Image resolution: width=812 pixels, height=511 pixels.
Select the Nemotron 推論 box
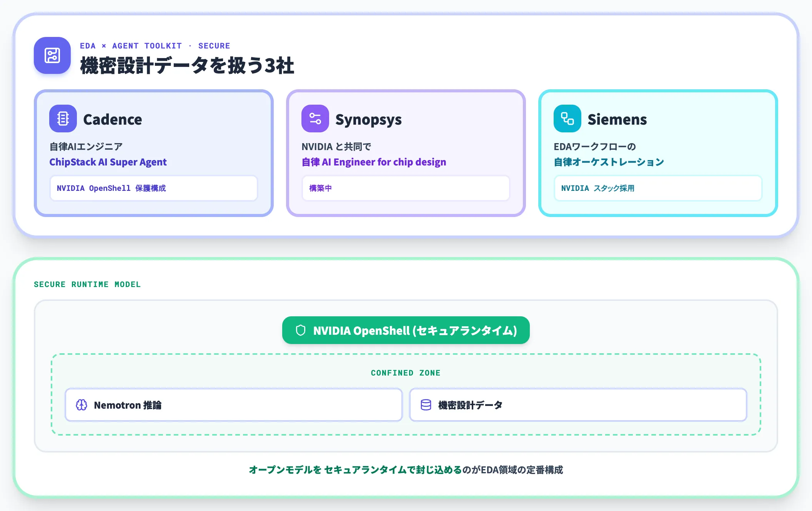234,405
